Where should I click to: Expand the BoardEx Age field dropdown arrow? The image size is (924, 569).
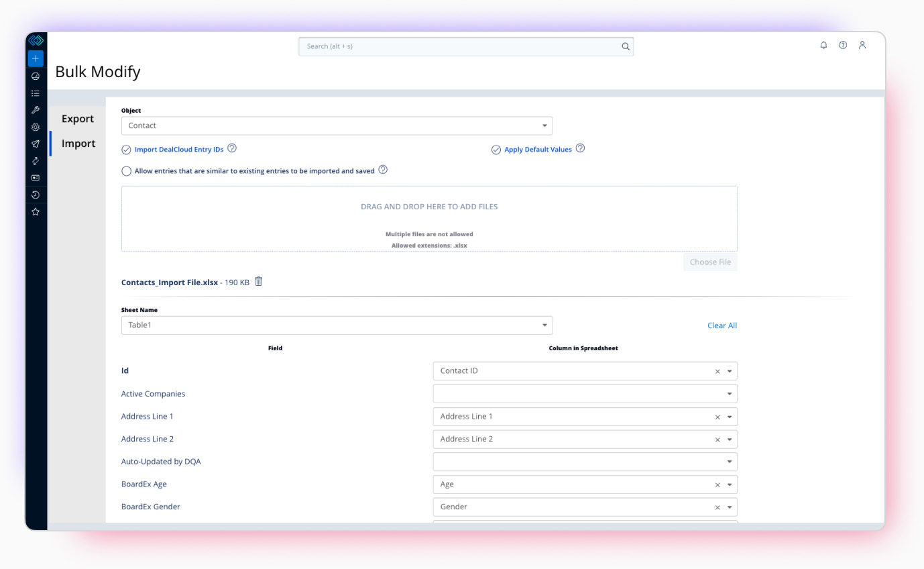tap(730, 484)
